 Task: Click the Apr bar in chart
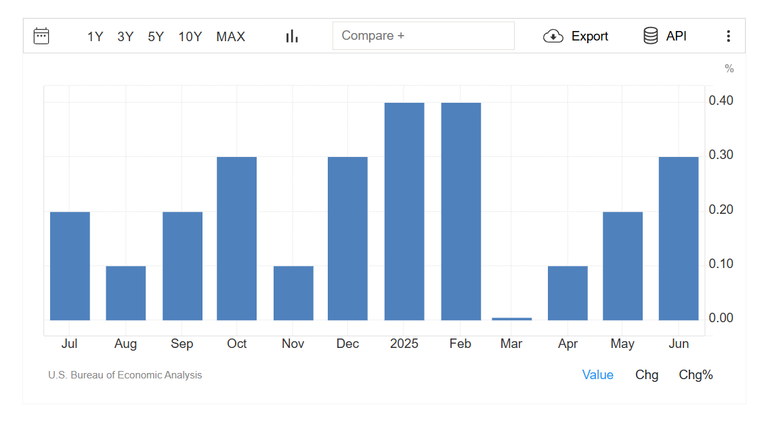[x=568, y=293]
